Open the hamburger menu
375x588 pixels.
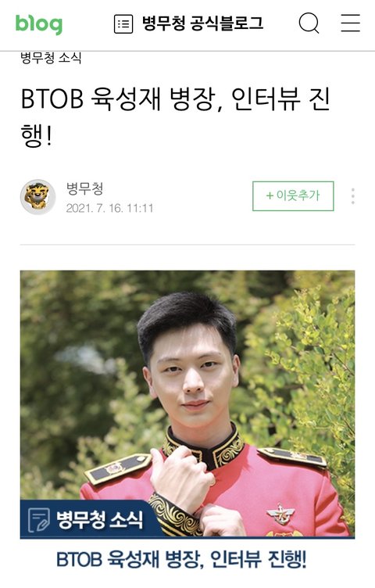351,23
